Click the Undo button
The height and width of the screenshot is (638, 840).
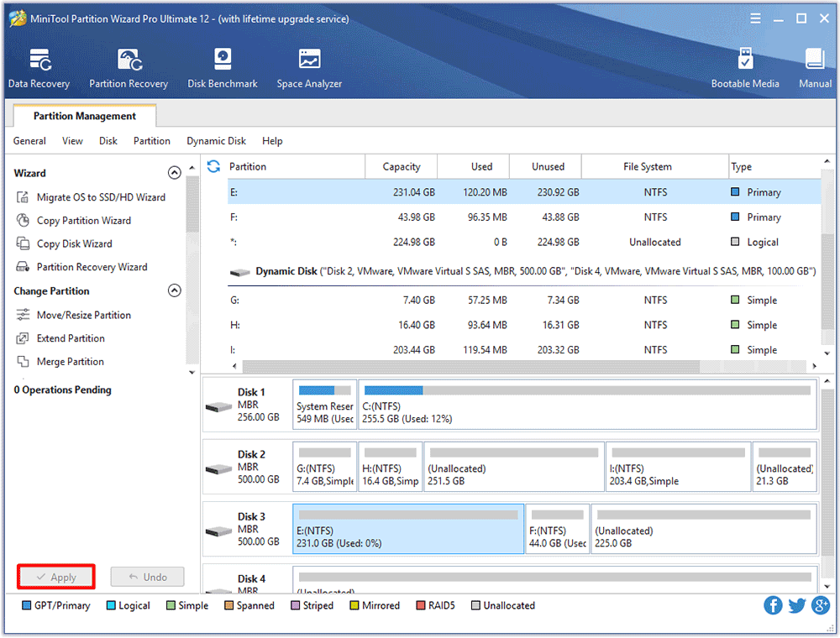[x=147, y=577]
